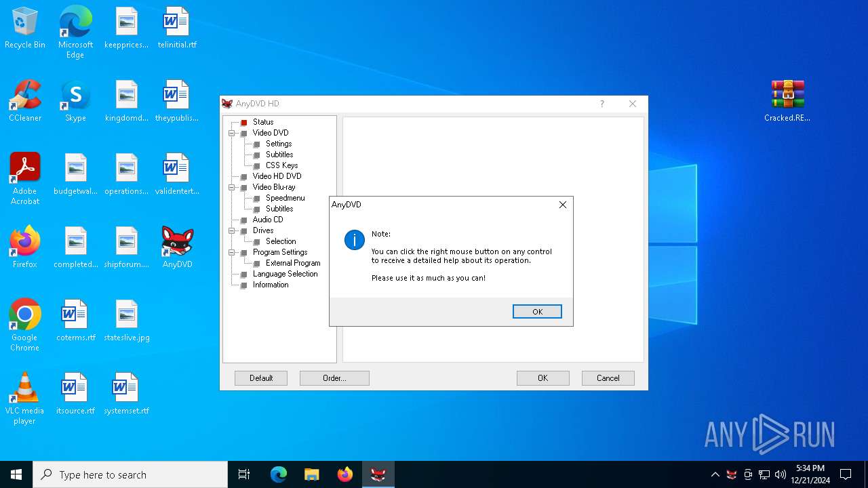The image size is (868, 488).
Task: Open AnyDVD fox desktop shortcut
Action: (x=177, y=248)
